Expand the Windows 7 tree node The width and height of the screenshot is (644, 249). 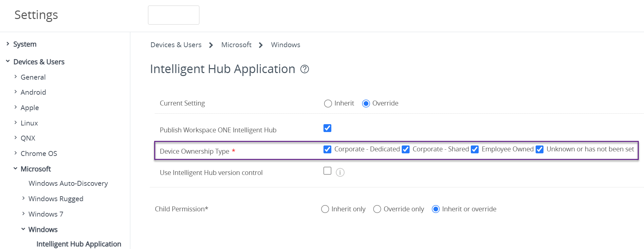23,214
